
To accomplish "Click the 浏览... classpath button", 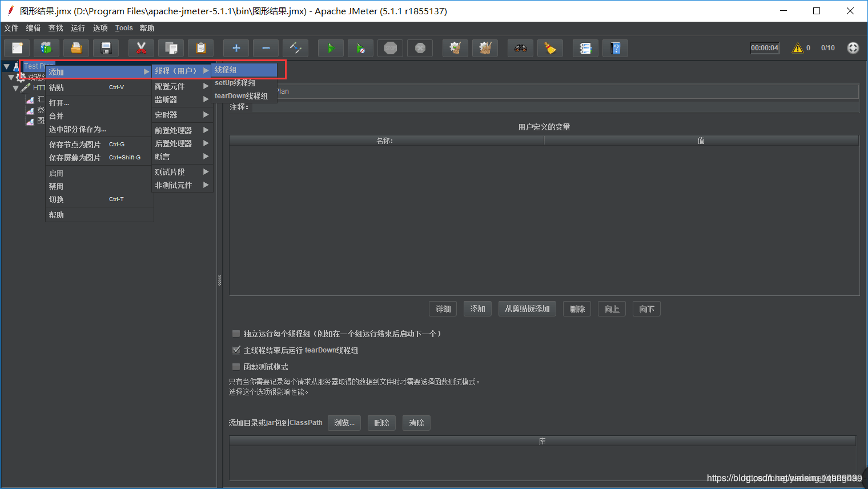I will pos(344,423).
